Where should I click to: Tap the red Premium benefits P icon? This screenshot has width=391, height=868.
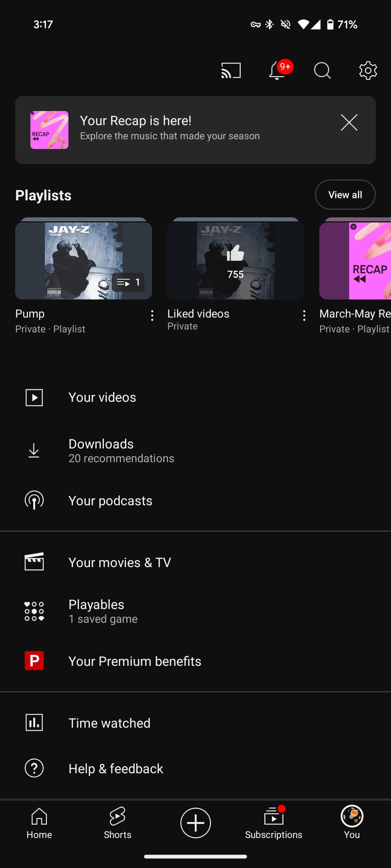pyautogui.click(x=34, y=661)
